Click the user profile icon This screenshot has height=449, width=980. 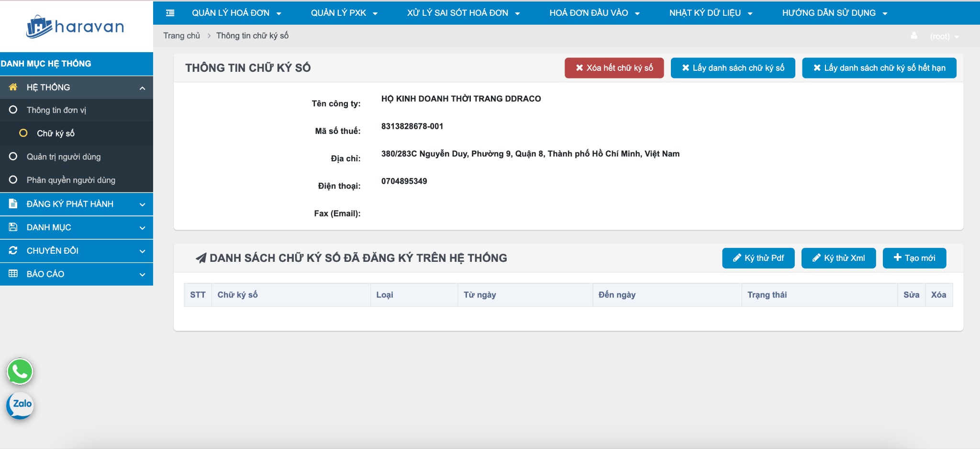(x=914, y=36)
